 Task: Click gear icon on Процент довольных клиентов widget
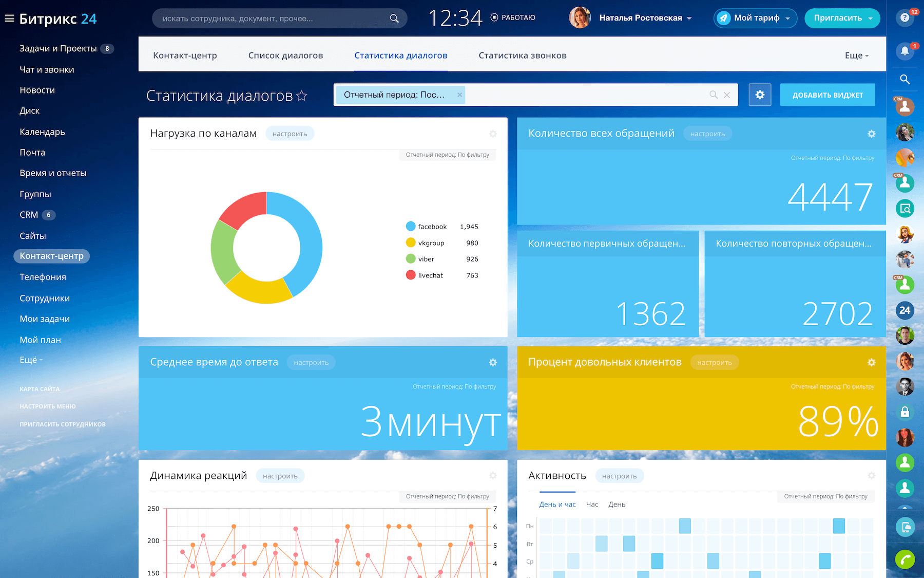tap(871, 363)
